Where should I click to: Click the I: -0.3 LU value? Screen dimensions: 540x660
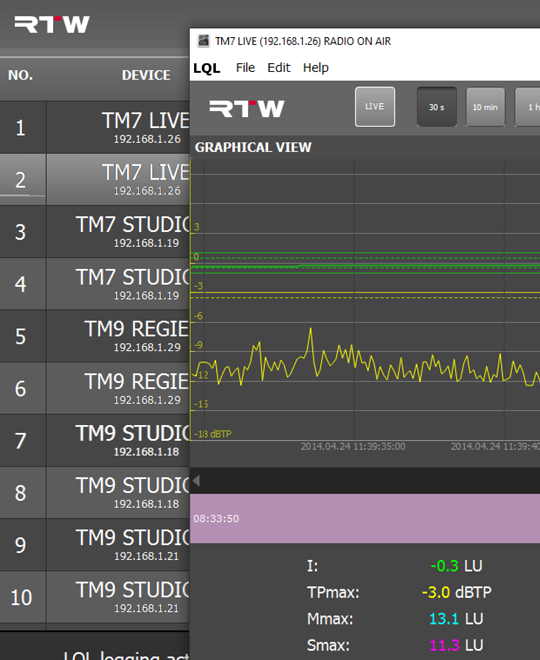coord(456,566)
